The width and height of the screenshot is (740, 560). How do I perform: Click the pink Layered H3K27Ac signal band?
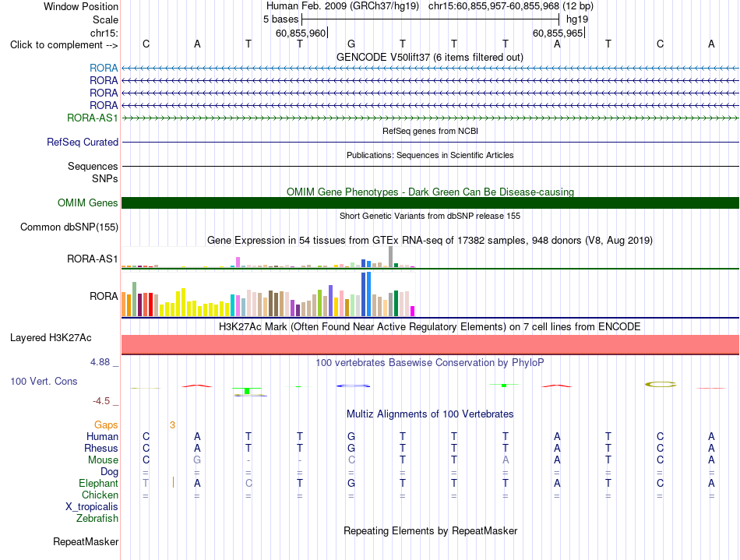tap(430, 344)
